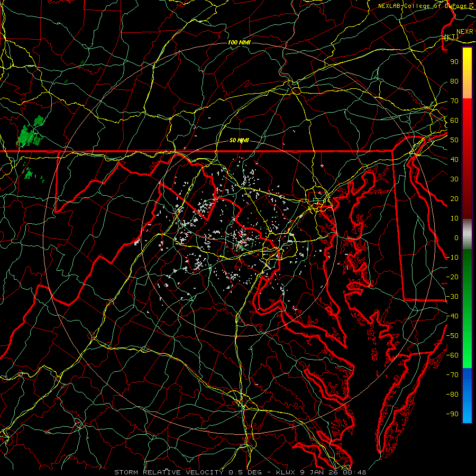Click the 0 scale label

456,237
